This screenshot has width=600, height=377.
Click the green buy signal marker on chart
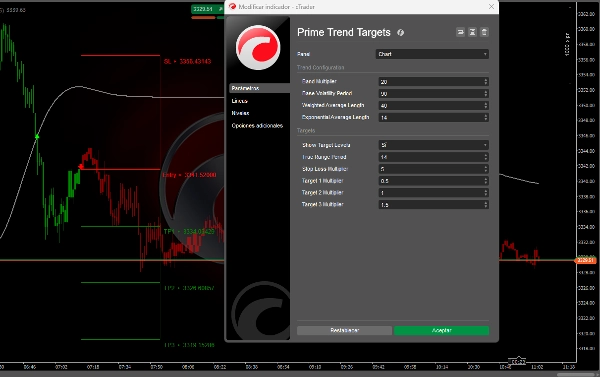click(x=37, y=137)
